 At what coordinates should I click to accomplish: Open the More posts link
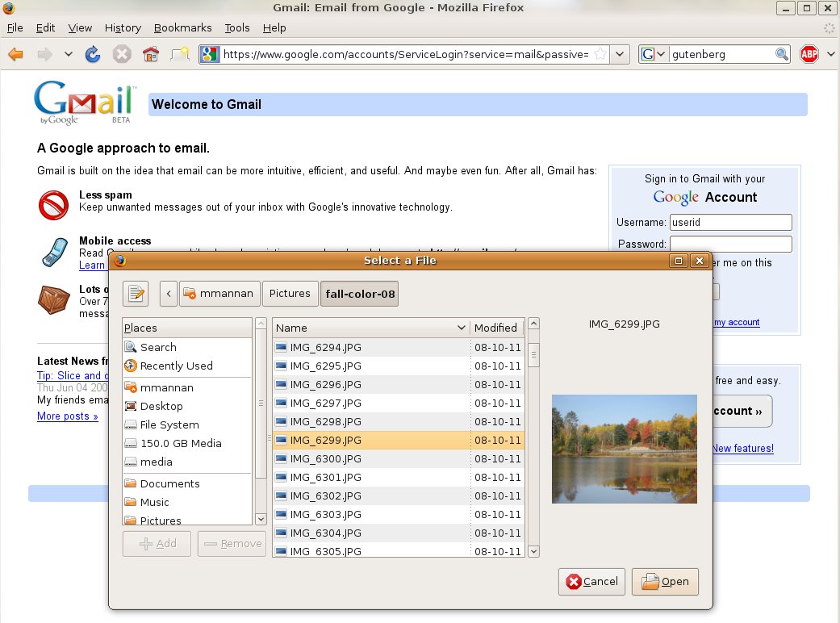[x=68, y=416]
